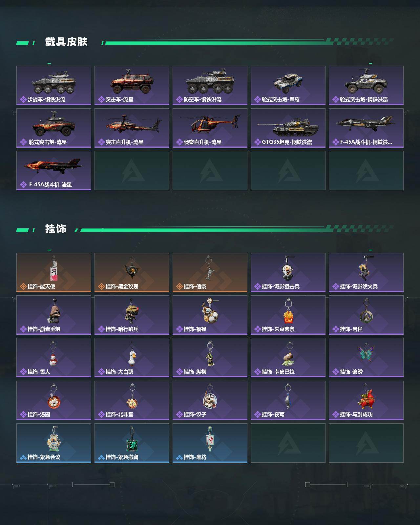This screenshot has height=525, width=420.
Task: Choose the 突击直升机-流星 helicopter skin
Action: pyautogui.click(x=132, y=128)
